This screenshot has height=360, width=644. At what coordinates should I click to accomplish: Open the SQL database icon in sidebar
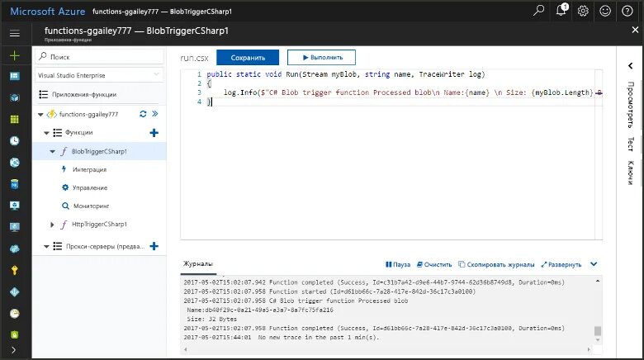pos(15,184)
